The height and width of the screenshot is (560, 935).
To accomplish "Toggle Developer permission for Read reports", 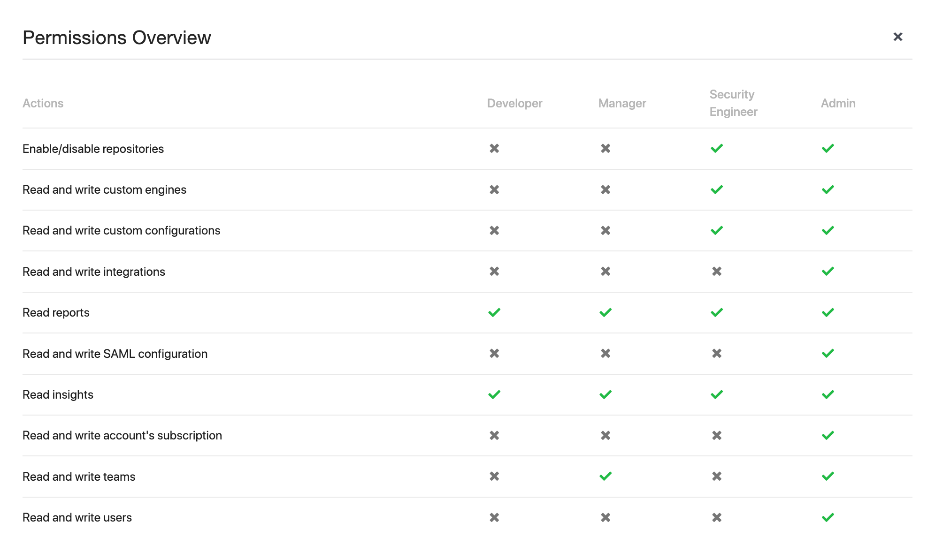I will pyautogui.click(x=494, y=311).
